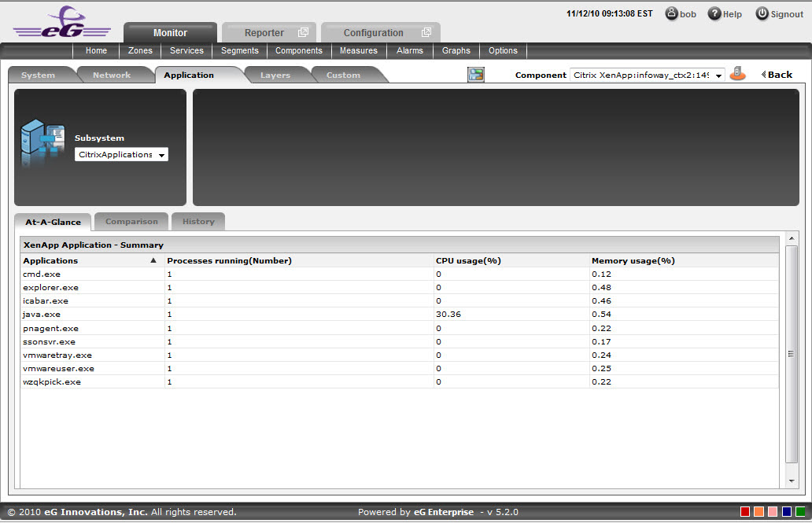Open Help via question mark icon

(x=714, y=13)
